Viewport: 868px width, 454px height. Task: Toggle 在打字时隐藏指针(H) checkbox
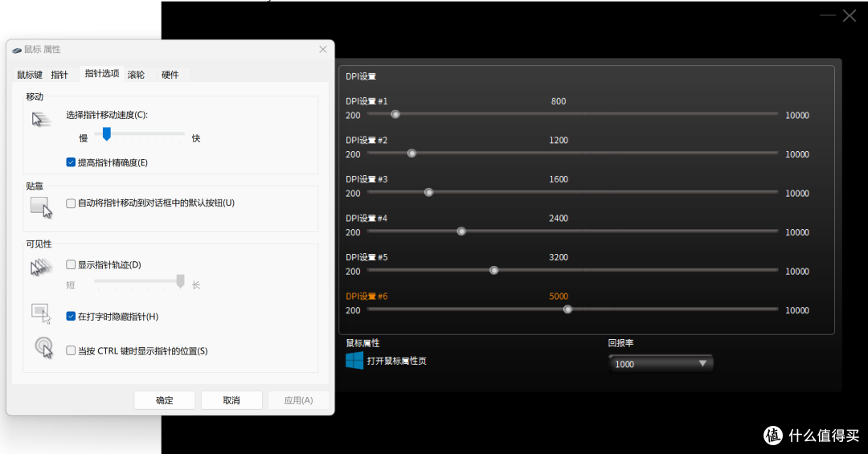(71, 316)
